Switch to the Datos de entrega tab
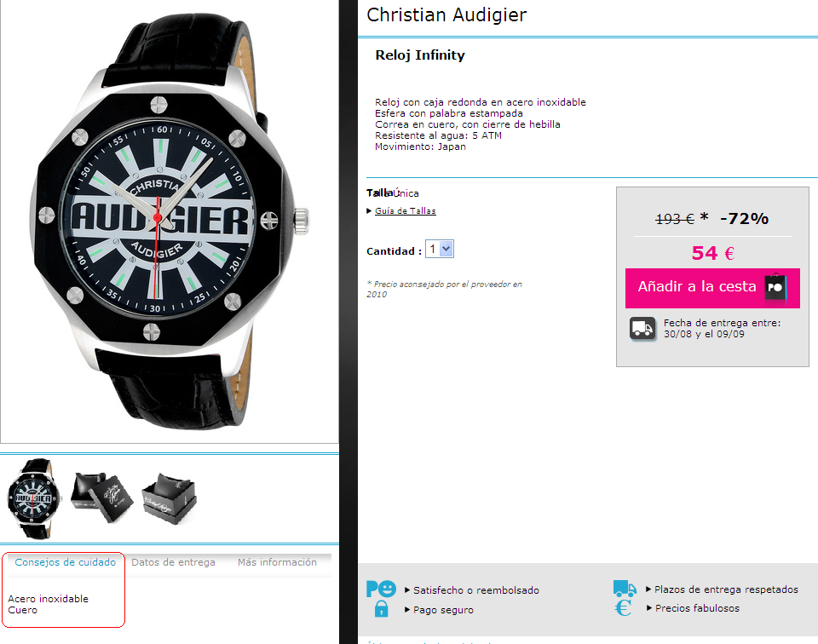 tap(173, 562)
